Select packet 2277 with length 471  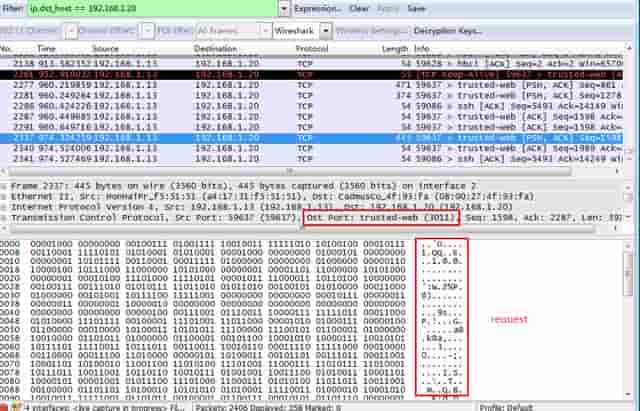point(311,85)
